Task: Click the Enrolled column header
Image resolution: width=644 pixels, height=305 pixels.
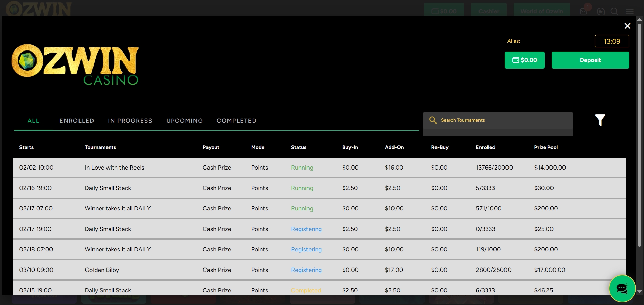Action: pyautogui.click(x=486, y=147)
